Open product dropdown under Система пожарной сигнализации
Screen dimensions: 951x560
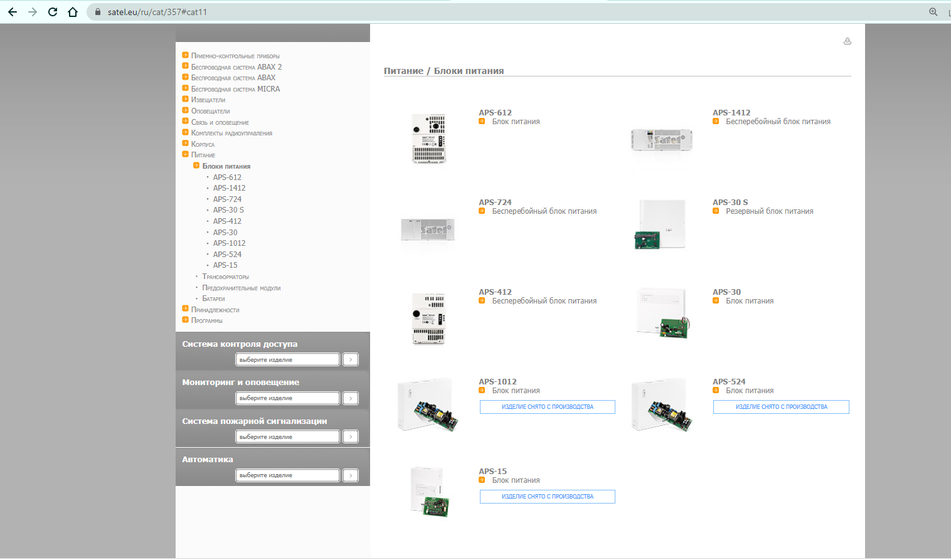coord(288,436)
